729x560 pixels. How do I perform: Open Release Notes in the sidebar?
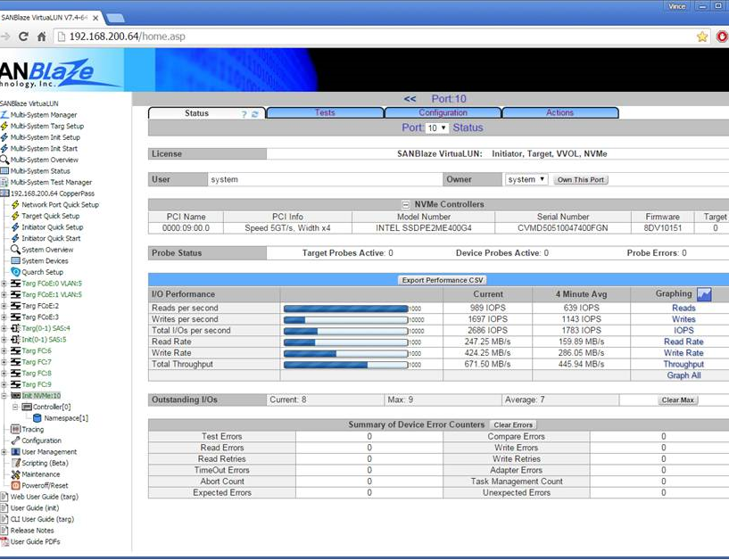[32, 531]
